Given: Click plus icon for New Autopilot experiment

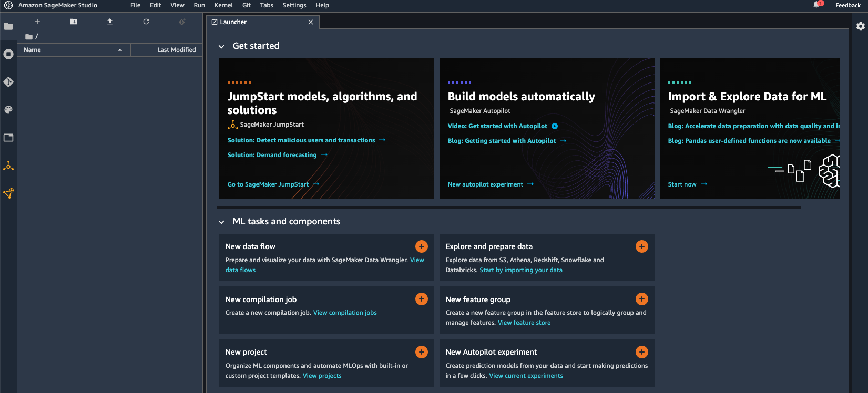Looking at the screenshot, I should (642, 352).
